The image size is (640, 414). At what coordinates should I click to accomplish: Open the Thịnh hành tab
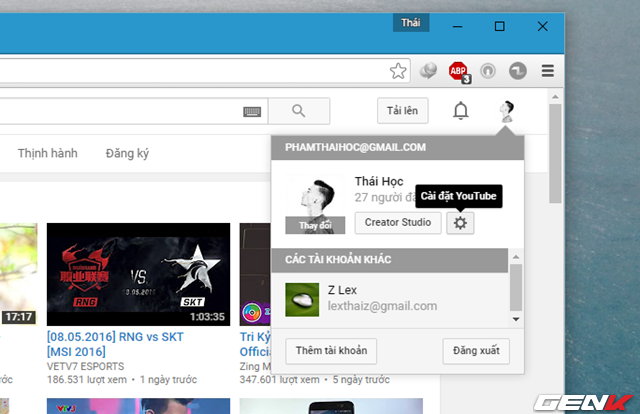45,154
